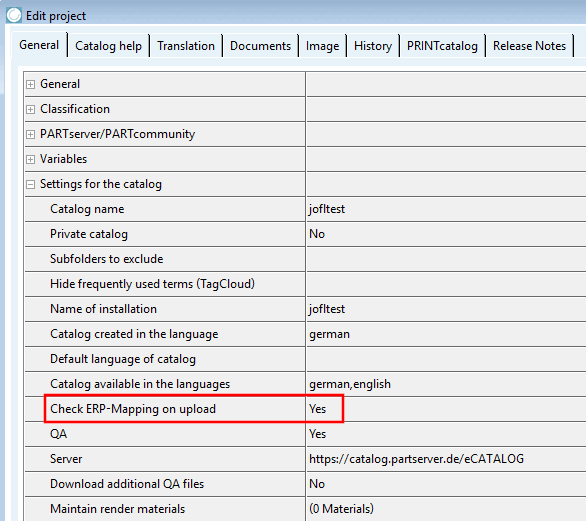Click the empty Subfolders to exclude value field

[446, 259]
